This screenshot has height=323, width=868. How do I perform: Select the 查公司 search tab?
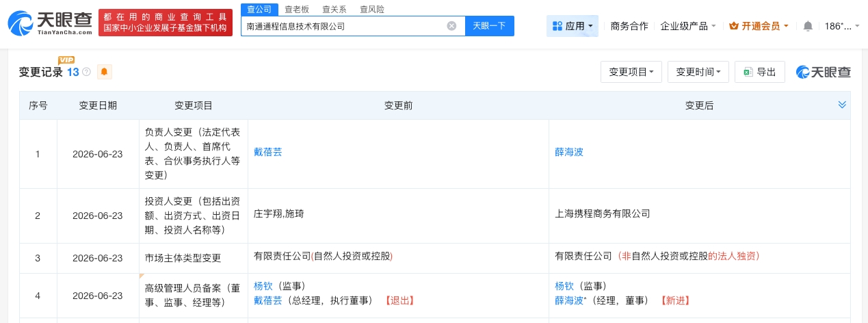coord(259,9)
